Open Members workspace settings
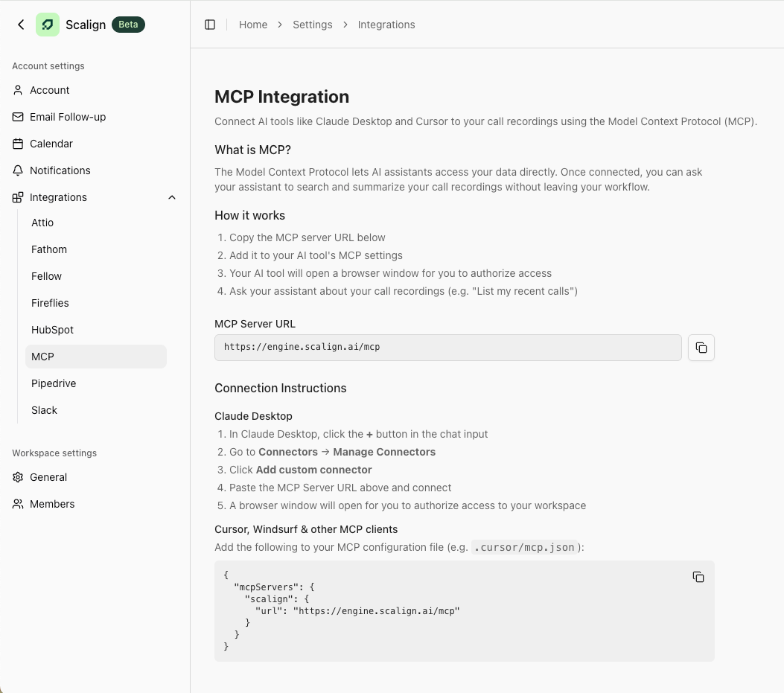The image size is (784, 693). coord(52,504)
